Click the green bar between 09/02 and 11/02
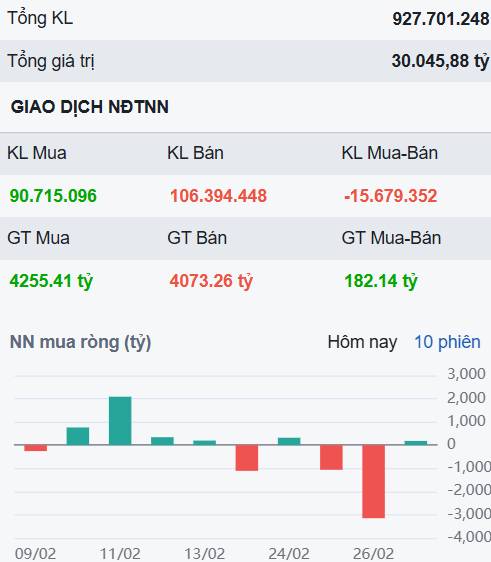 (78, 436)
